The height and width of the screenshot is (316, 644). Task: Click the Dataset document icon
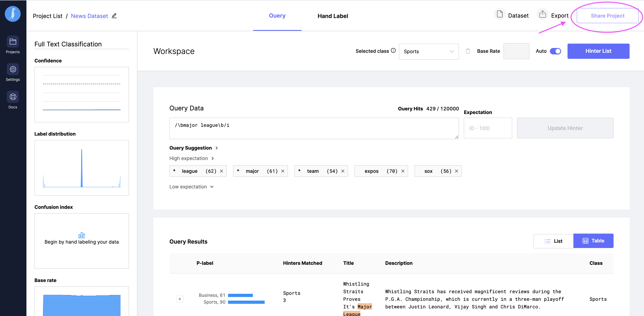coord(499,14)
